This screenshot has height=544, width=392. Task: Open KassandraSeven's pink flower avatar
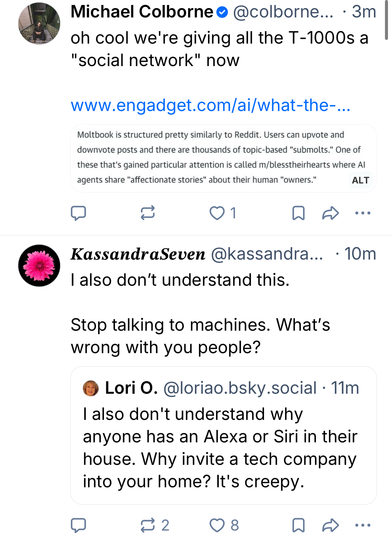[x=39, y=266]
